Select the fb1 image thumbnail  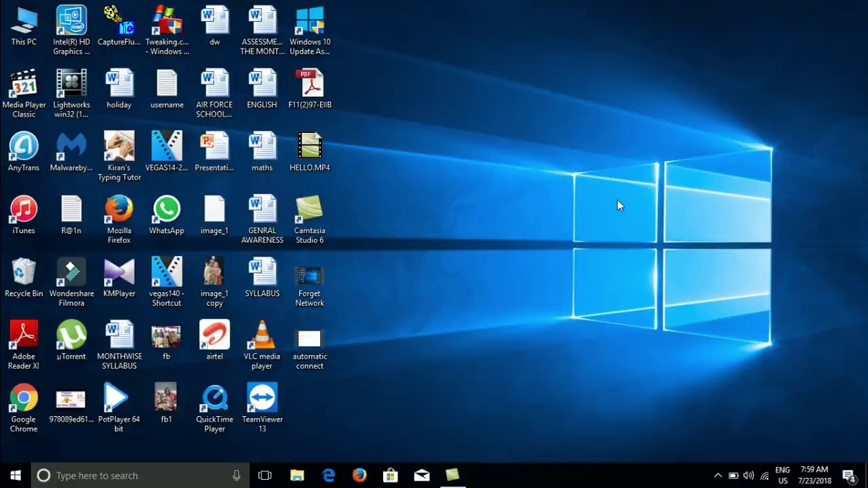166,404
